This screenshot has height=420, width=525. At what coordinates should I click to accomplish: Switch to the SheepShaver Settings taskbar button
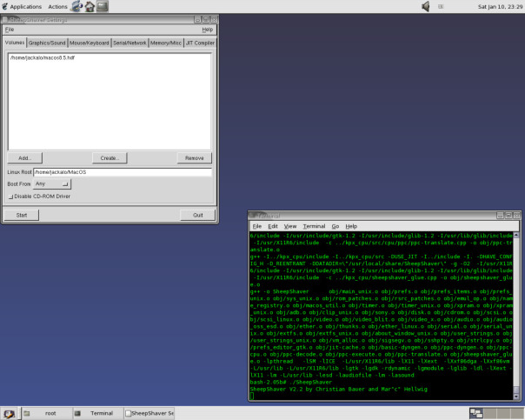150,413
